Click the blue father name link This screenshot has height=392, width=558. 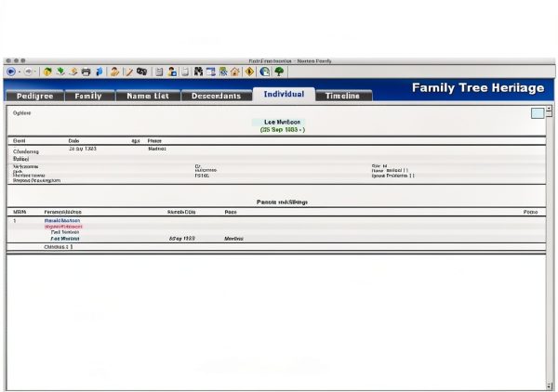[x=62, y=221]
